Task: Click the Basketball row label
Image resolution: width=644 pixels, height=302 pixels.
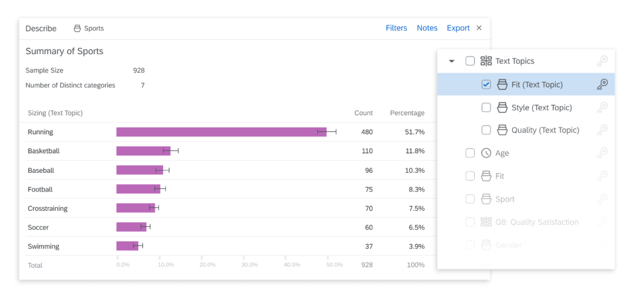Action: [x=43, y=151]
